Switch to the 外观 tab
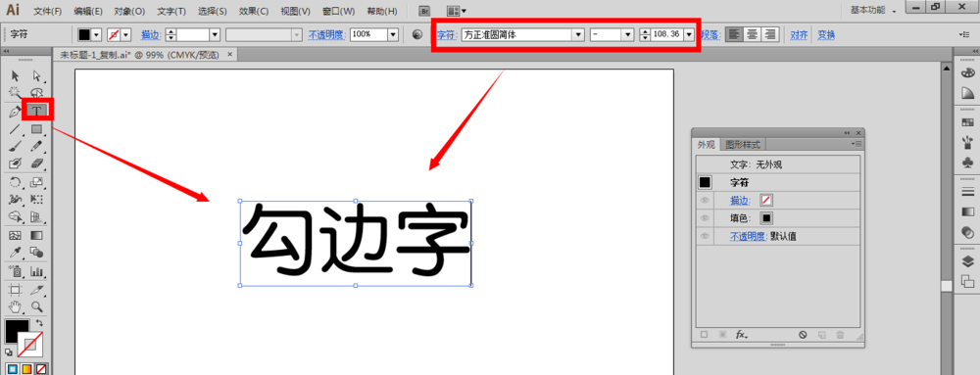This screenshot has height=375, width=980. click(707, 145)
